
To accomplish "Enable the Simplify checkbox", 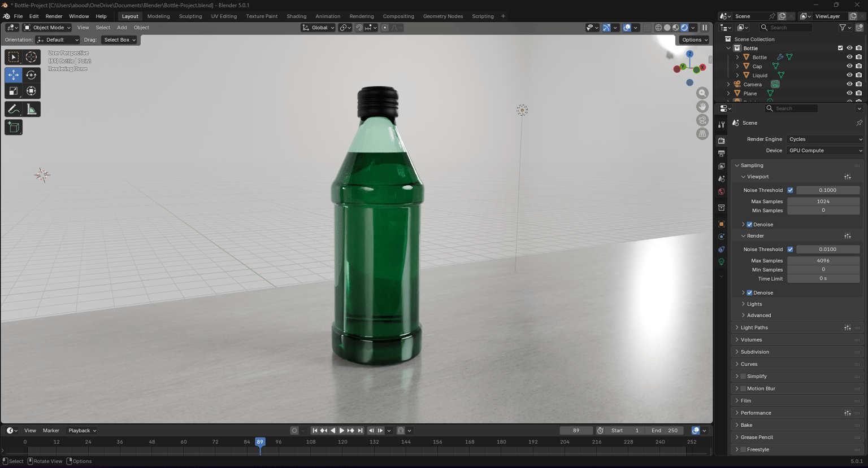I will pos(743,377).
